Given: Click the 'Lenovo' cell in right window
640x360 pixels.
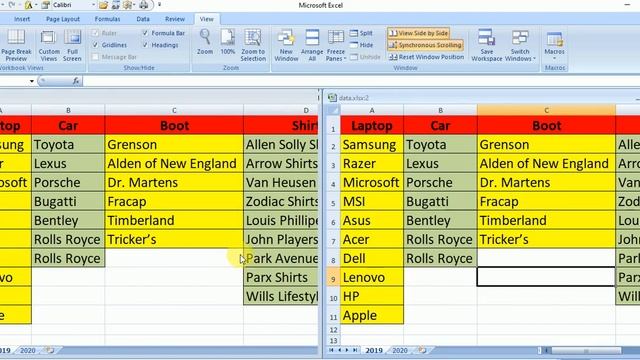Looking at the screenshot, I should [372, 278].
